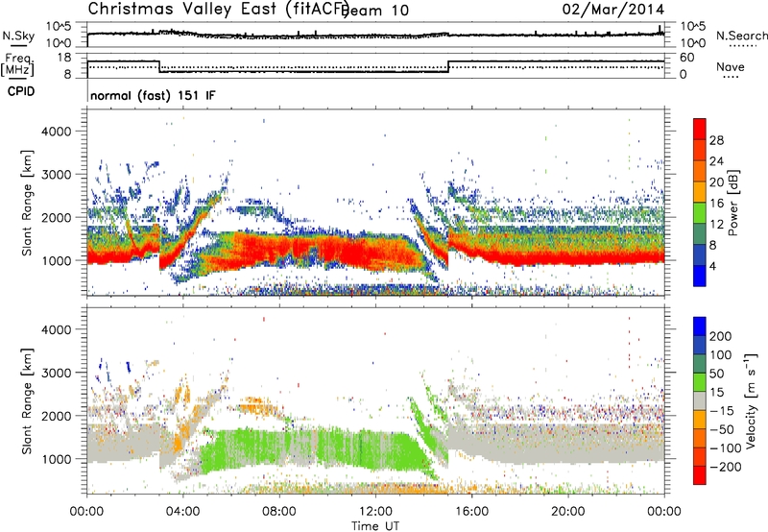
Task: Pick the green 15–50 velocity swatch
Action: [x=700, y=382]
